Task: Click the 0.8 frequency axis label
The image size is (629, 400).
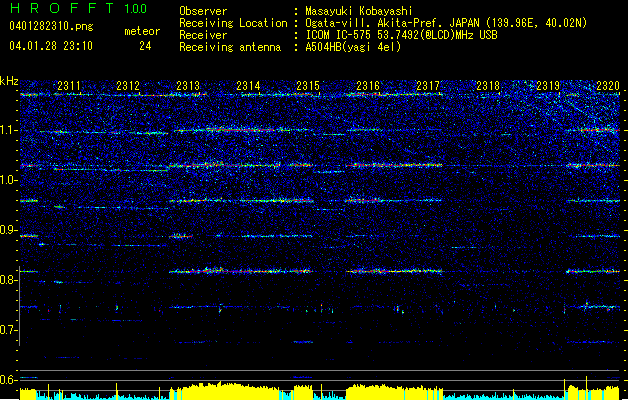Action: click(9, 280)
